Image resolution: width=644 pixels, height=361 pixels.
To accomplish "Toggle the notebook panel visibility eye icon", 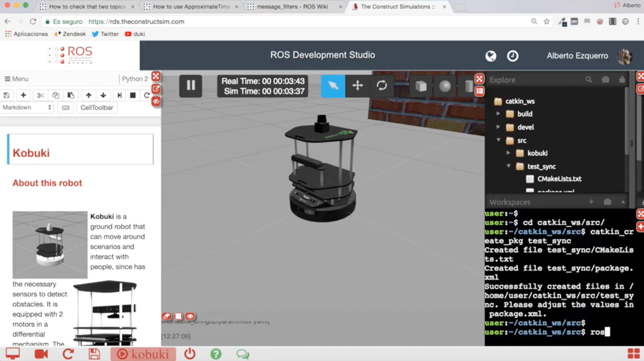I will (x=156, y=101).
